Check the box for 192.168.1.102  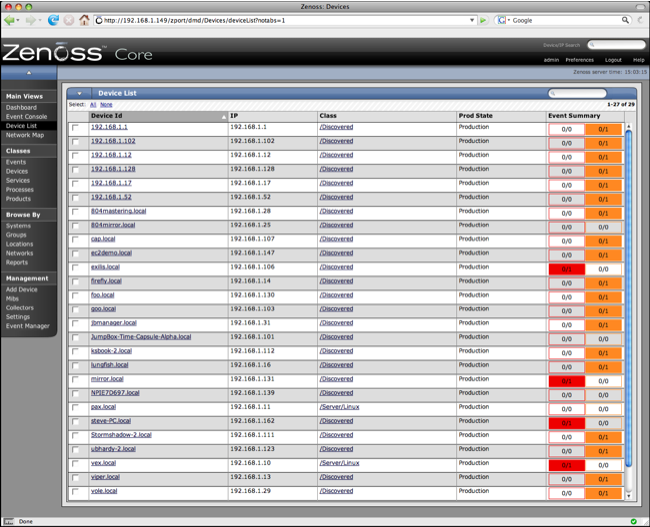click(x=75, y=142)
